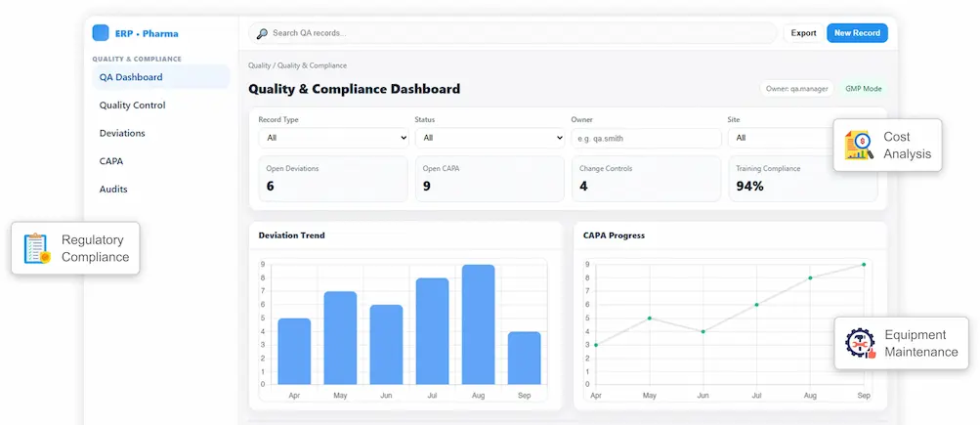980x425 pixels.
Task: Click the 'Quality & Compliance Dashboard' heading
Action: [355, 89]
